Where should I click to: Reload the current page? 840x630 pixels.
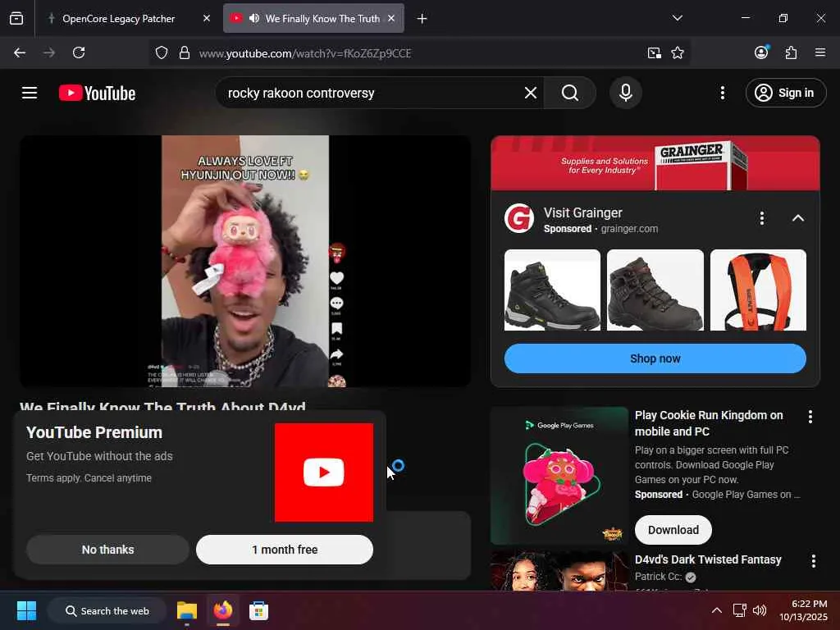[79, 52]
